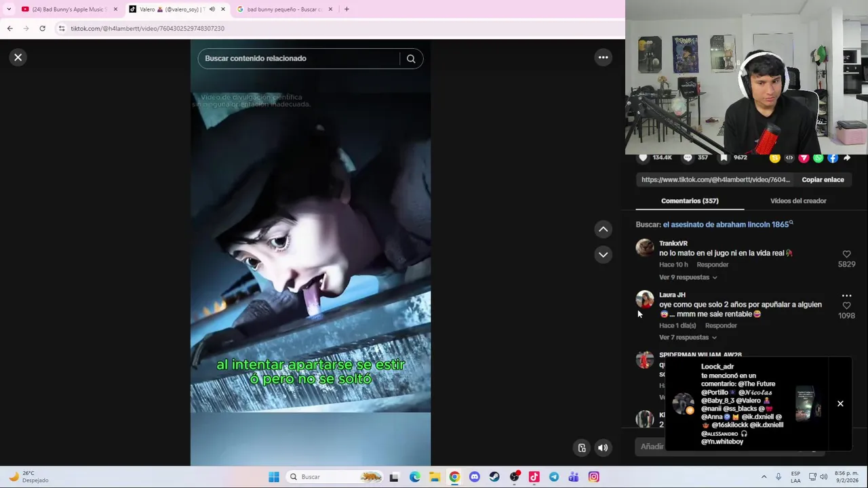Open Microsoft Edge from the taskbar
Viewport: 868px width, 488px height.
(x=415, y=477)
